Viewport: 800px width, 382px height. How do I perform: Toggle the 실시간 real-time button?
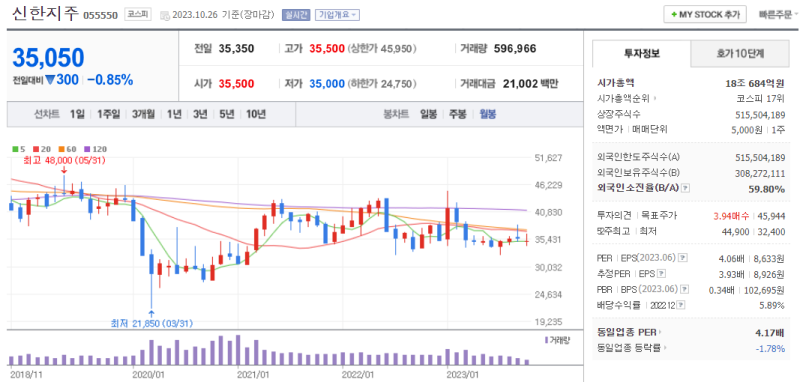coord(296,15)
